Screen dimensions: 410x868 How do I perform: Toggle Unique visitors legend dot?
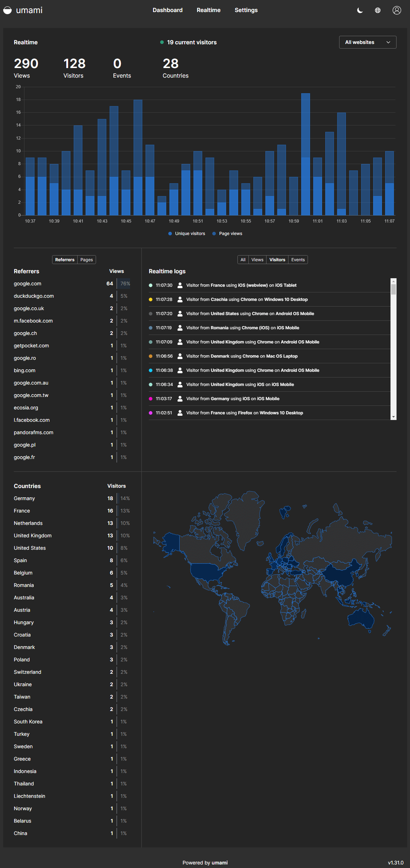pyautogui.click(x=170, y=234)
